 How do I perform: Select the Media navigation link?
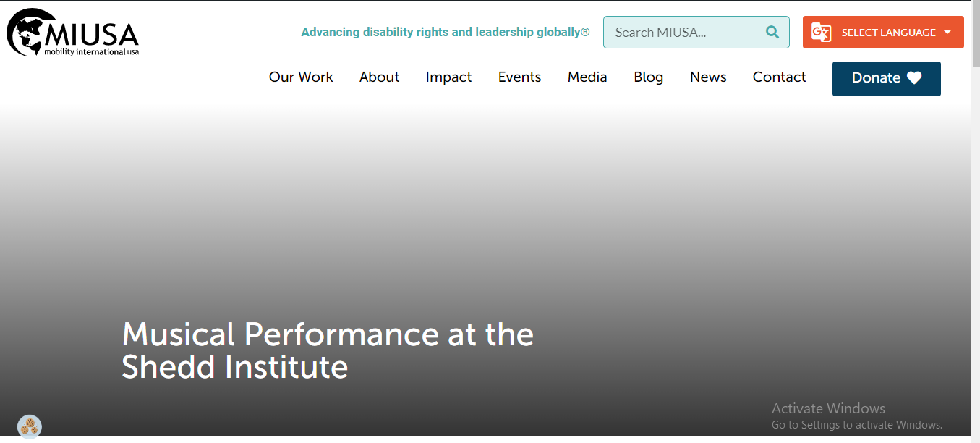(x=587, y=77)
